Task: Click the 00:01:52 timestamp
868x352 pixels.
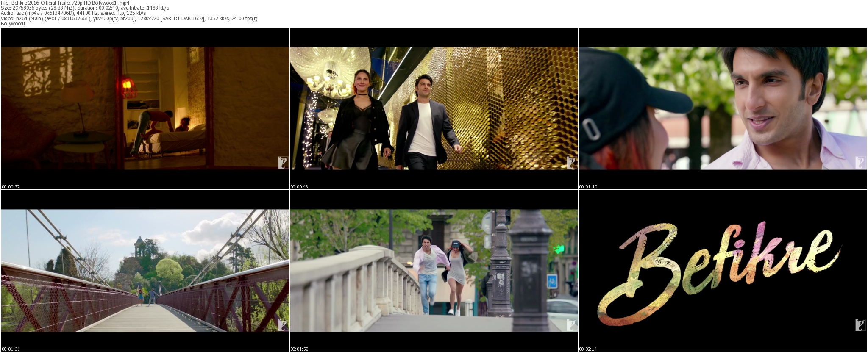Action: coord(299,349)
